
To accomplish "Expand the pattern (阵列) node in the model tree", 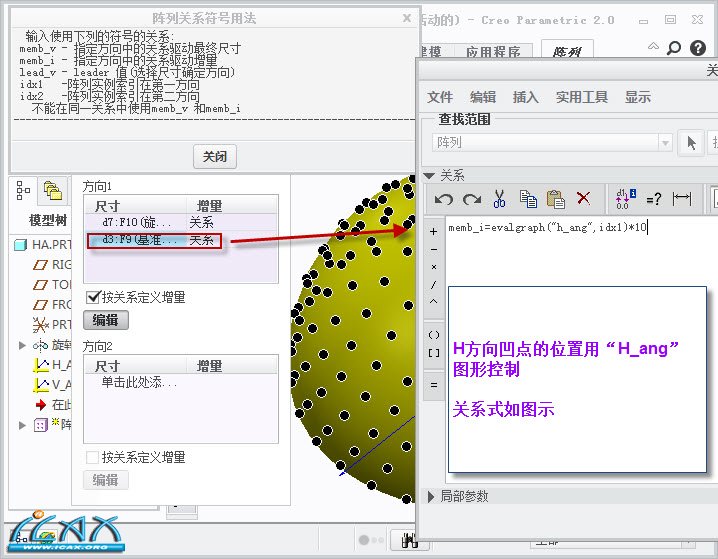I will [22, 425].
